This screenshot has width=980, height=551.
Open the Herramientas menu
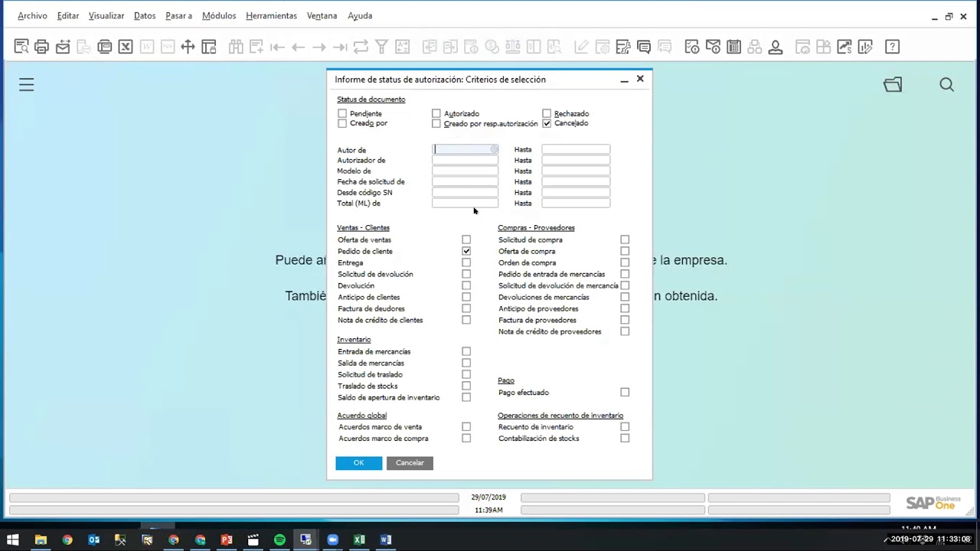(271, 15)
